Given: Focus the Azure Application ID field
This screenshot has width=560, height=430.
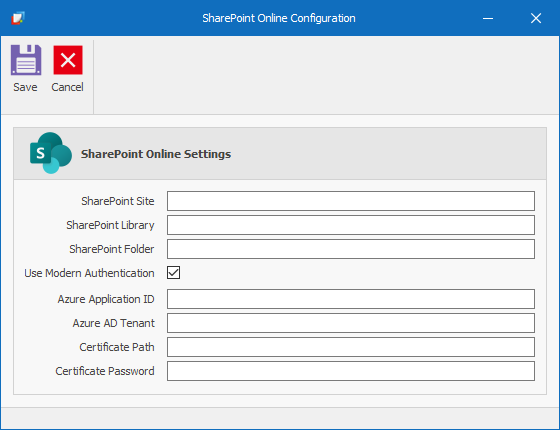Looking at the screenshot, I should pos(351,299).
